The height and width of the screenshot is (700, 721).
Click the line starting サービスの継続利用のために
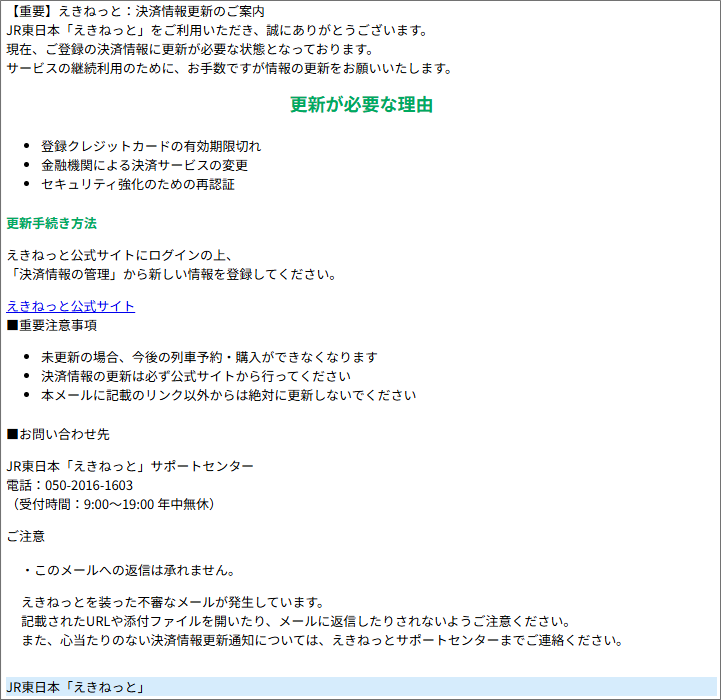(230, 69)
